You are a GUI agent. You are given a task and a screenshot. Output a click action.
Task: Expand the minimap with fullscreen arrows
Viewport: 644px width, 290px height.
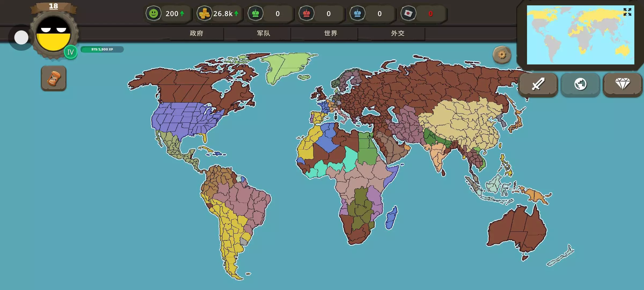(x=627, y=12)
